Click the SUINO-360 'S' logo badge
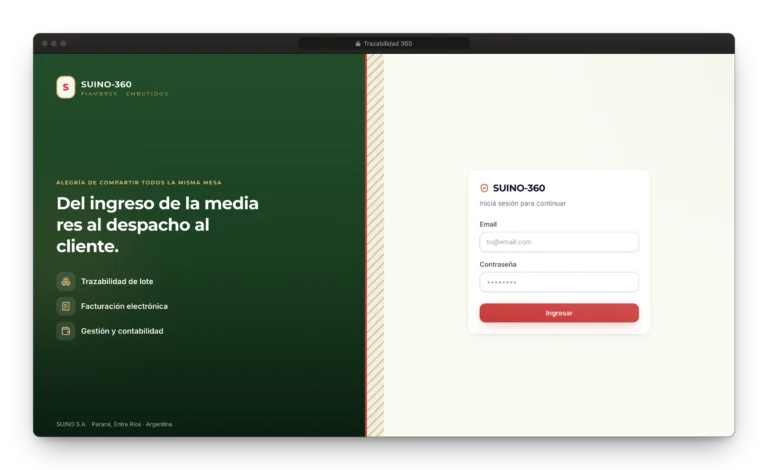Screen dimensions: 768x470 point(66,87)
